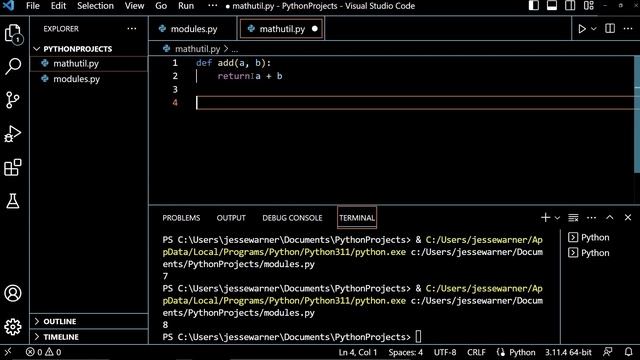The height and width of the screenshot is (360, 640).
Task: Toggle the bottom panel layout
Action: click(552, 5)
